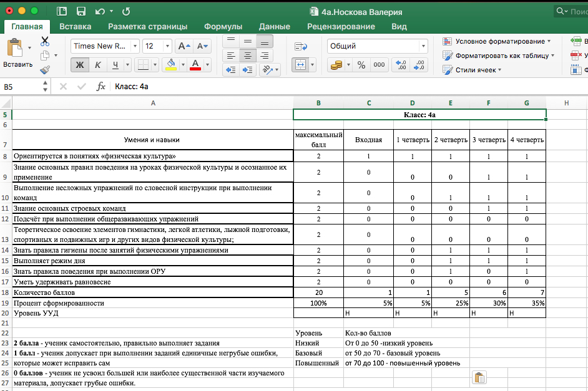Cut selection with the scissors icon
588x391 pixels.
(x=45, y=41)
